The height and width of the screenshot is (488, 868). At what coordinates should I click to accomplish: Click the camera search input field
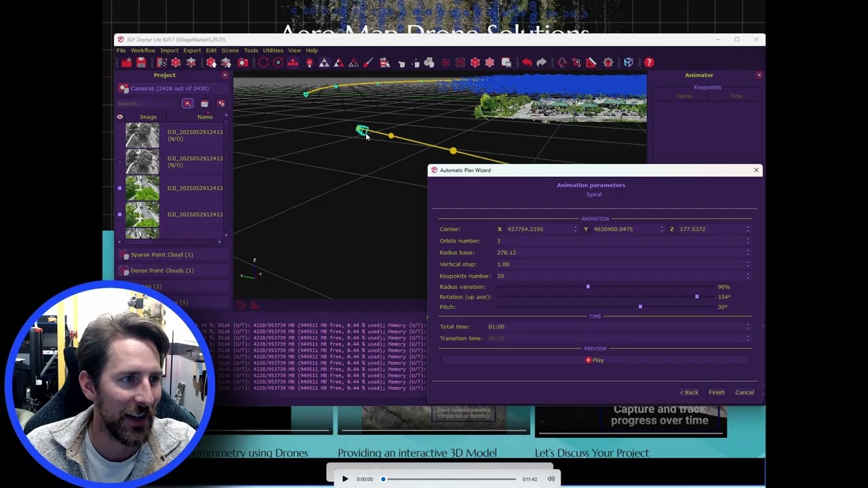(x=148, y=104)
